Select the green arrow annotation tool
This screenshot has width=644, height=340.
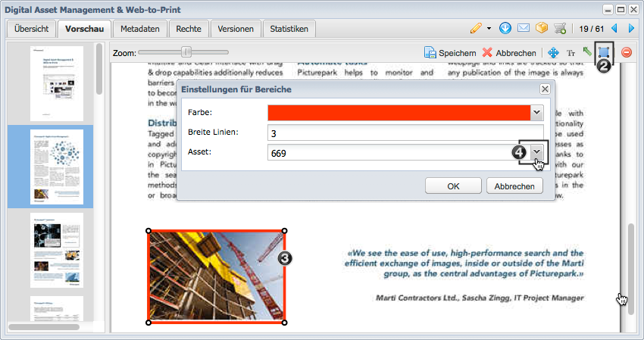[587, 51]
